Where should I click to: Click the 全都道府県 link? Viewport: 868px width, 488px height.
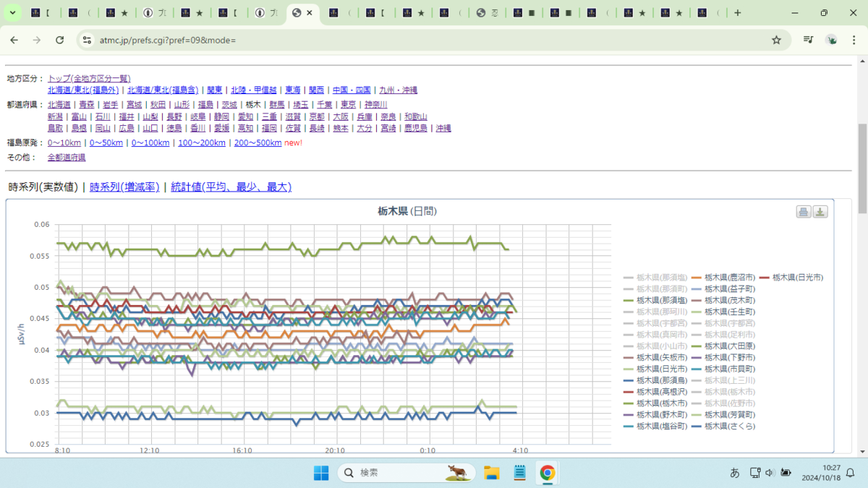point(67,157)
